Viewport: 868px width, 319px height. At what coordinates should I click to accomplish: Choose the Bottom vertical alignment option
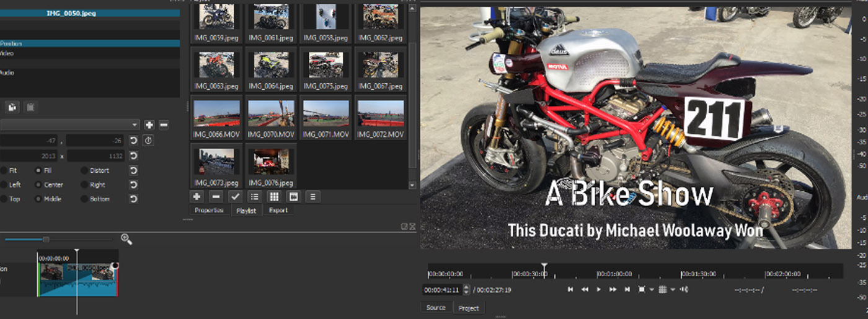pyautogui.click(x=84, y=199)
